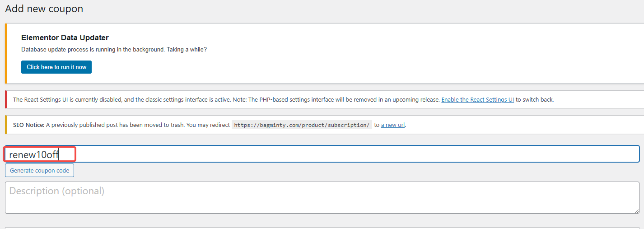Click the 'Elementor Data Updater' notice title
This screenshot has width=644, height=229.
click(x=65, y=38)
